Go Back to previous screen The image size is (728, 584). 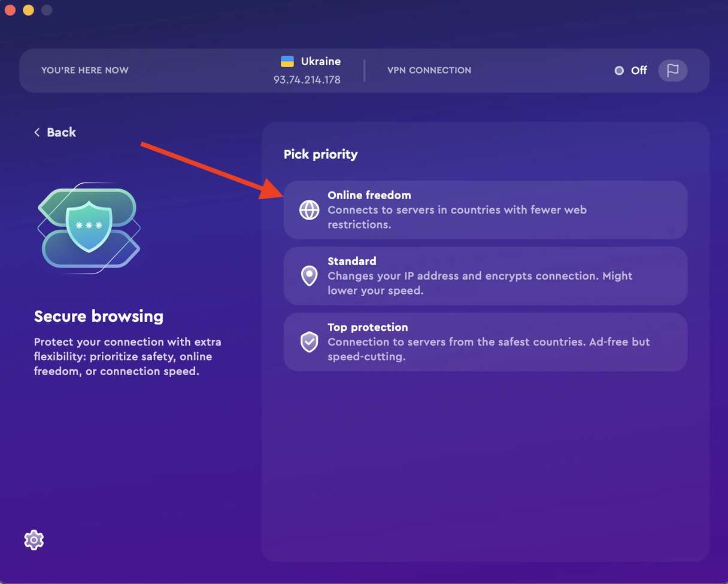(x=61, y=132)
